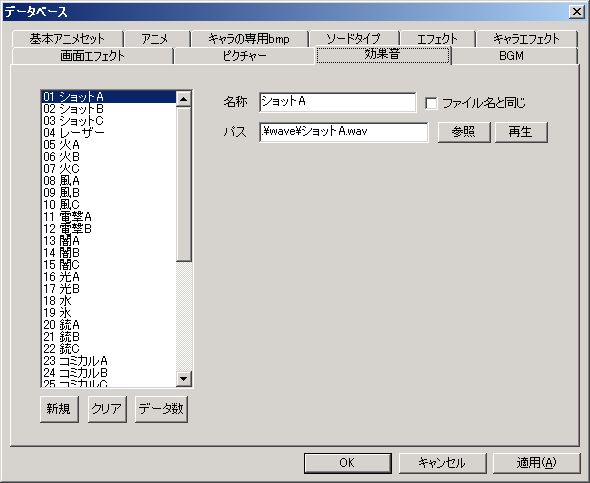The height and width of the screenshot is (483, 590).
Task: Open the 画面エフェクト tab
Action: (x=93, y=56)
